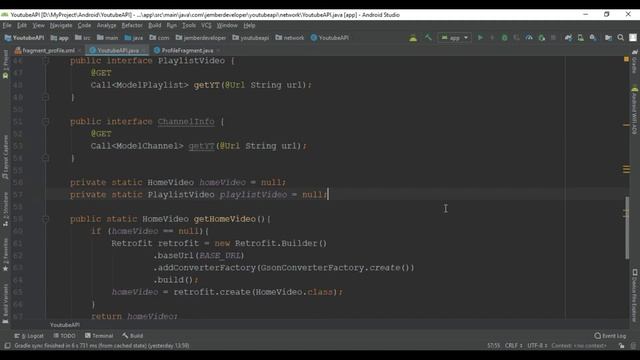The height and width of the screenshot is (360, 640).
Task: Open Project Structure icon in the toolbar
Action: (x=608, y=38)
